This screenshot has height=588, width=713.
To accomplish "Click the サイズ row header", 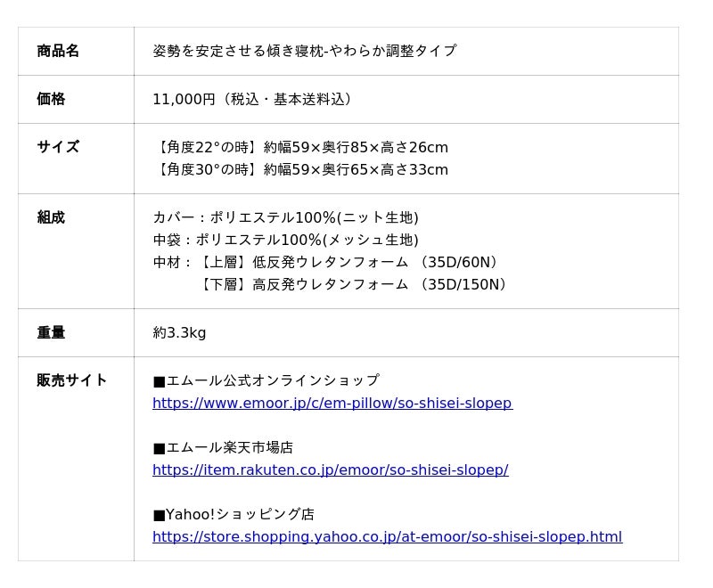I will pos(58,148).
